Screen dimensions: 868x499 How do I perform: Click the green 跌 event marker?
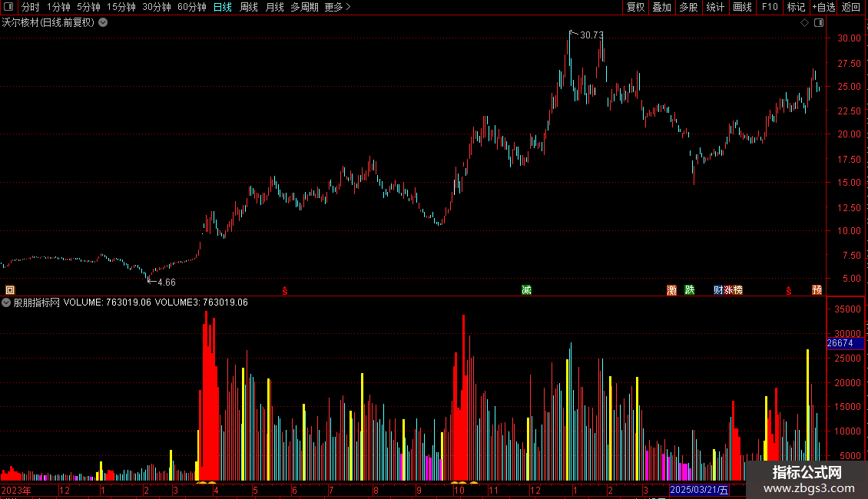pos(690,290)
